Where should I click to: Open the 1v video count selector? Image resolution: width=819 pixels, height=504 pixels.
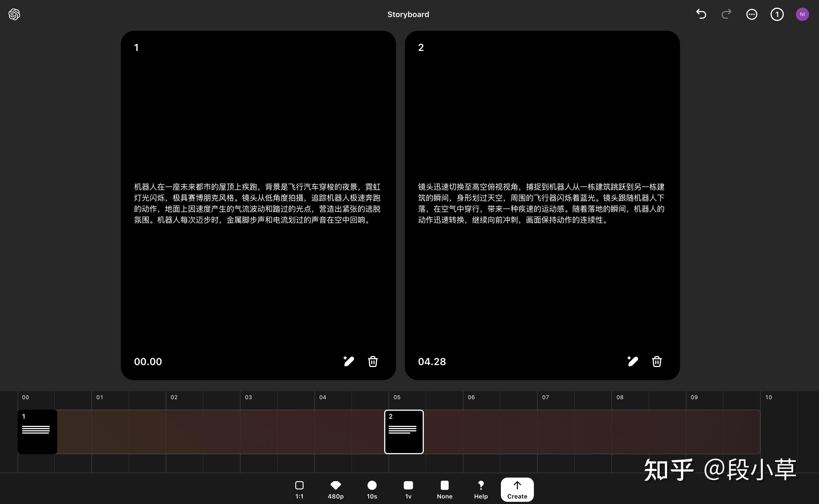pyautogui.click(x=408, y=489)
